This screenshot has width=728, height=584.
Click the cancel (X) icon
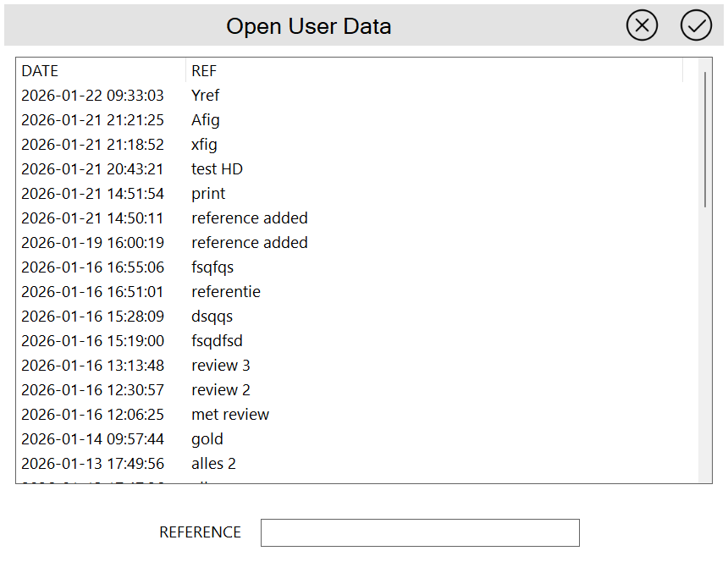pos(642,25)
